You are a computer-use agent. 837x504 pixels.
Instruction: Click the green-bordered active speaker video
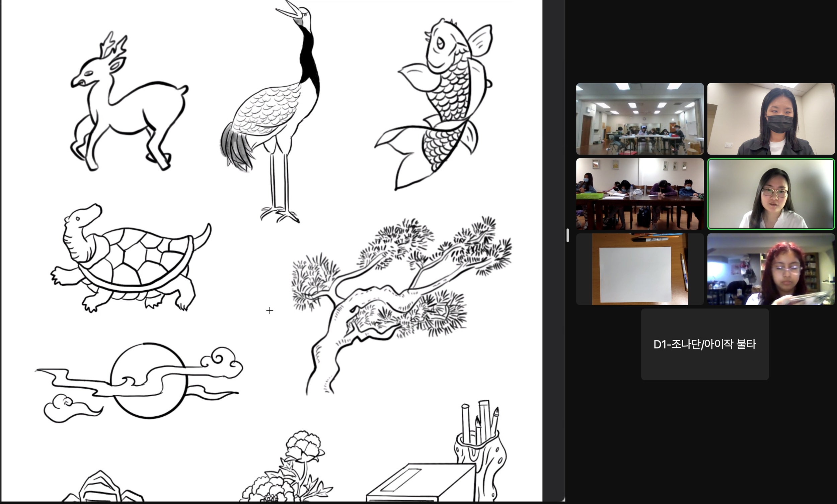(x=771, y=194)
